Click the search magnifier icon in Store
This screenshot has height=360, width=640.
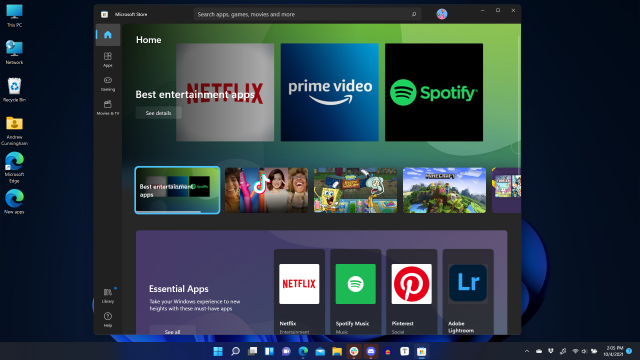pos(414,14)
